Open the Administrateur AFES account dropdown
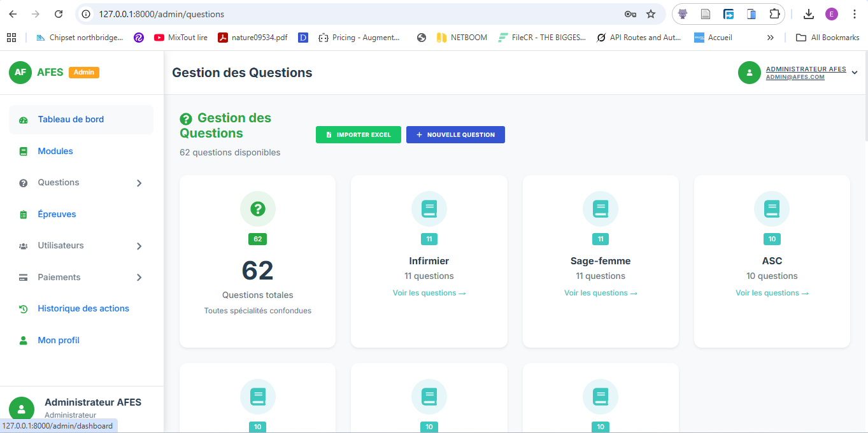 [854, 73]
